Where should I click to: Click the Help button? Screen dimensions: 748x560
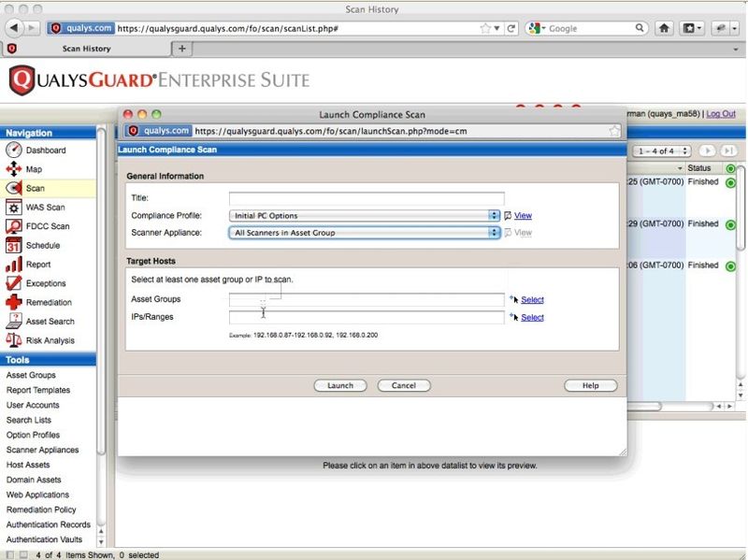tap(591, 385)
